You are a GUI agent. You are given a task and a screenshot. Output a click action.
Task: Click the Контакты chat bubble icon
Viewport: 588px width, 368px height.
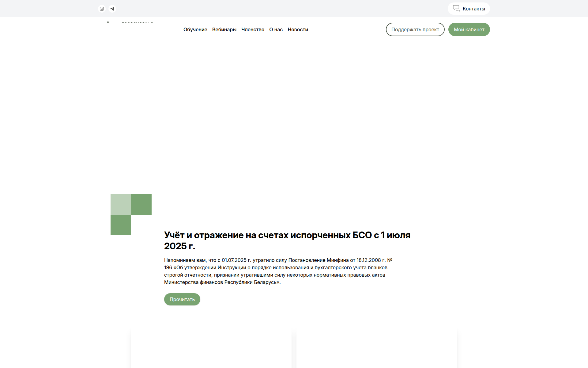[456, 9]
